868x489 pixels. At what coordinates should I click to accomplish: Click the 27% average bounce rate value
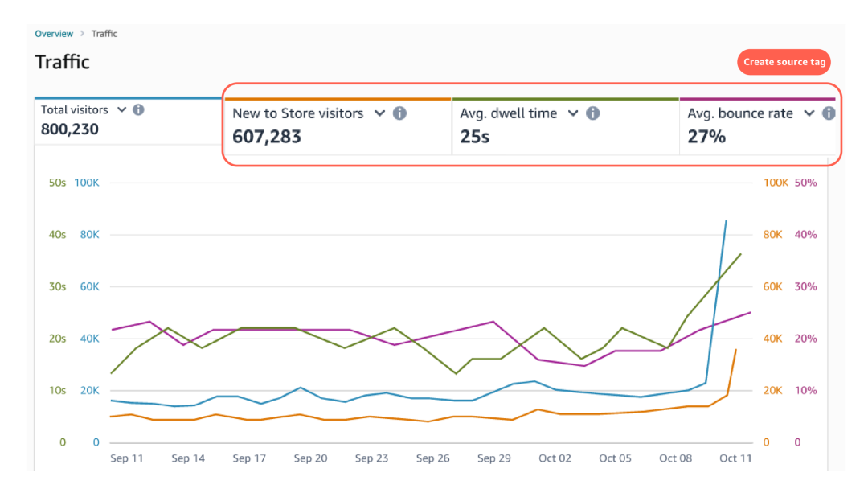706,137
